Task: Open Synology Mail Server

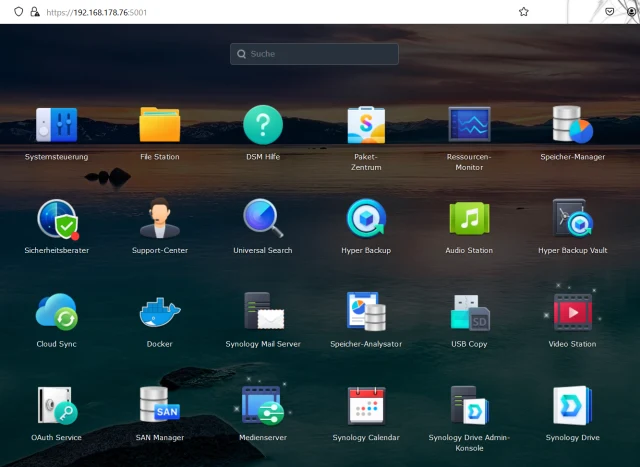Action: pos(263,312)
